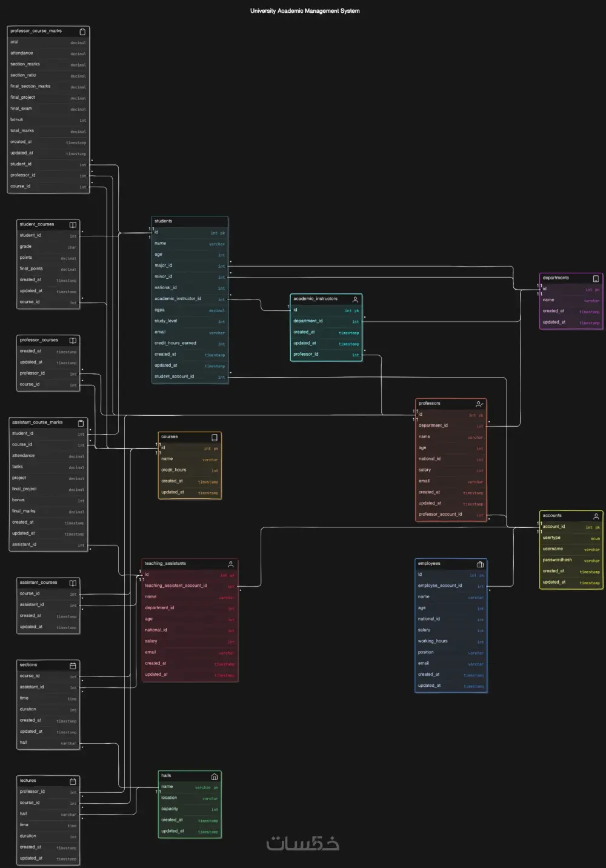Click the calendar icon on sections table
This screenshot has height=868, width=606.
73,666
